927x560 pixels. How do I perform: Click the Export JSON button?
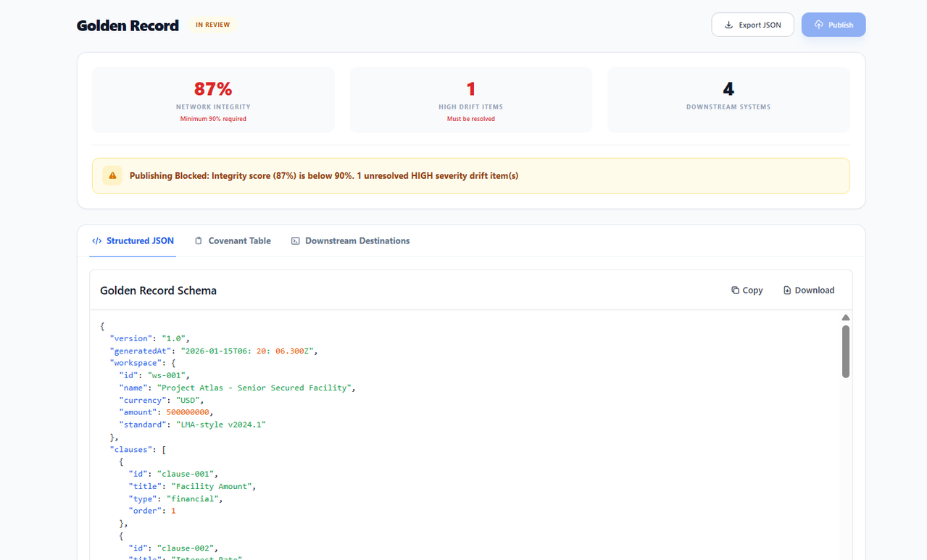[x=752, y=25]
